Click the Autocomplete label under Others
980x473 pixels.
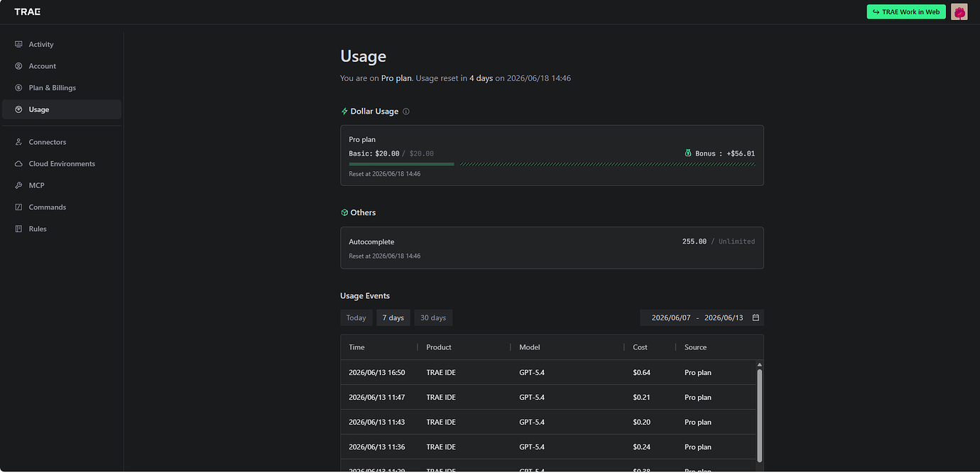pos(371,242)
